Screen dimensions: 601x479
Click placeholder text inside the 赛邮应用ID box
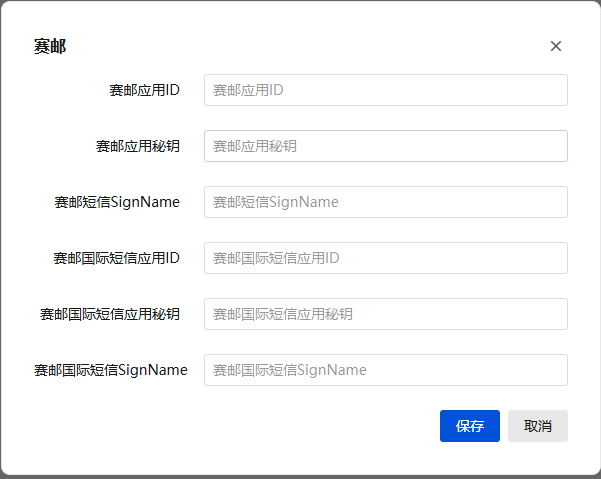point(248,90)
